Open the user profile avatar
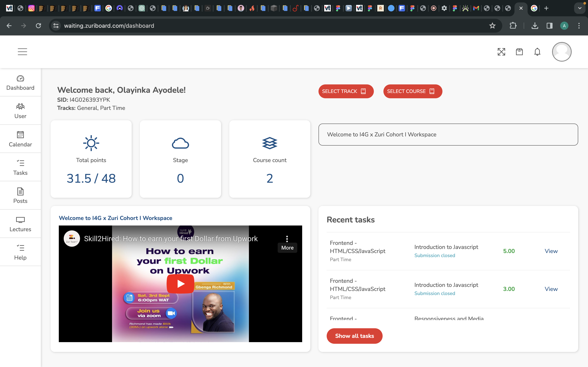Screen dimensions: 588x367 [561, 52]
